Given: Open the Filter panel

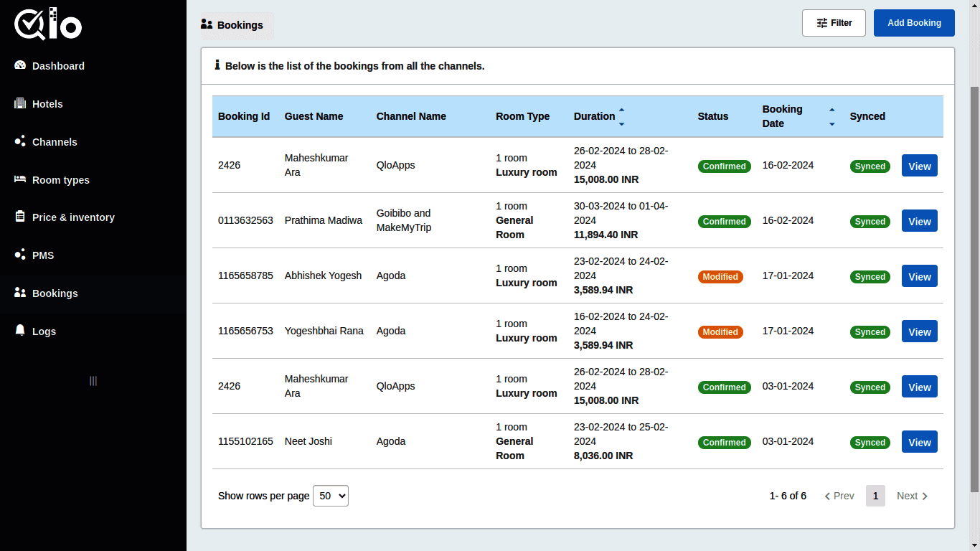Looking at the screenshot, I should 834,22.
